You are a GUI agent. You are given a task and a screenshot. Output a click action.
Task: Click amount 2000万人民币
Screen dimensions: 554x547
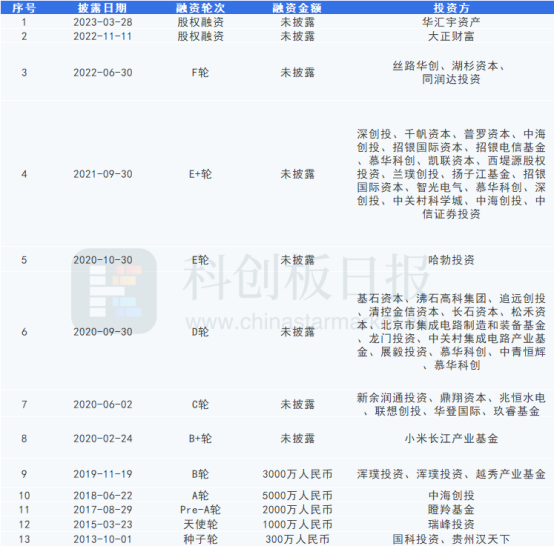(x=297, y=510)
